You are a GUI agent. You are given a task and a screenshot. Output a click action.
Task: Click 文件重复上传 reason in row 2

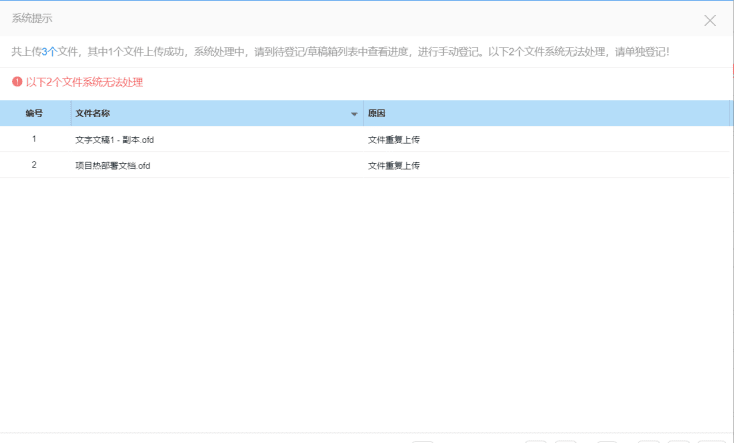[394, 165]
